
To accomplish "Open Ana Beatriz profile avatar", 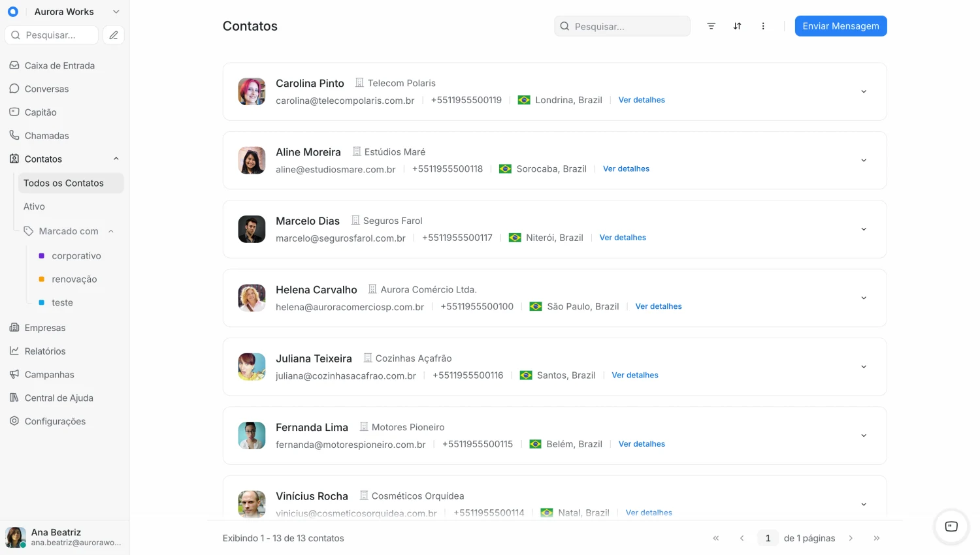I will (16, 537).
